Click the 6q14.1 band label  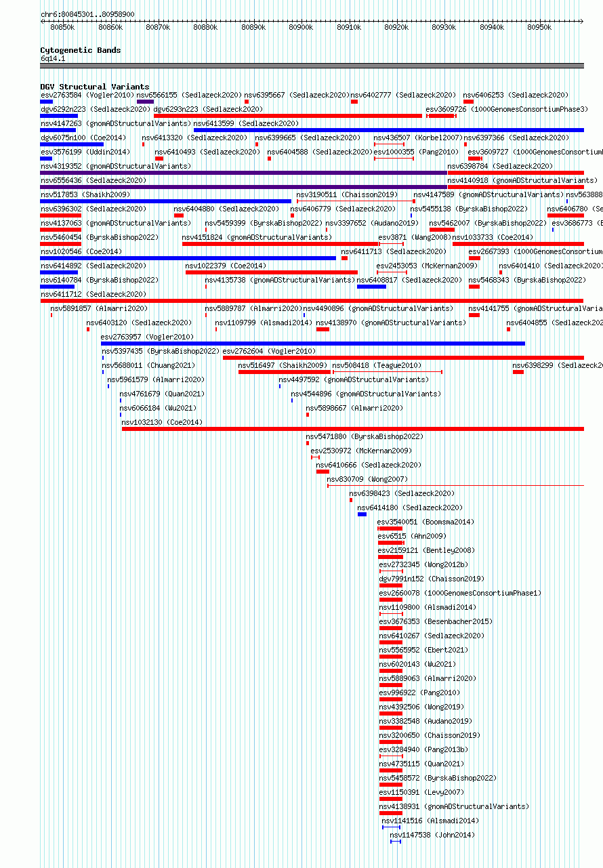pos(53,59)
